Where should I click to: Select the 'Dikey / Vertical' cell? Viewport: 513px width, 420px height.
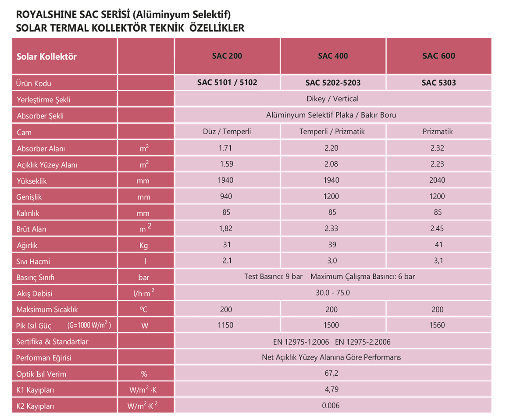(x=332, y=99)
